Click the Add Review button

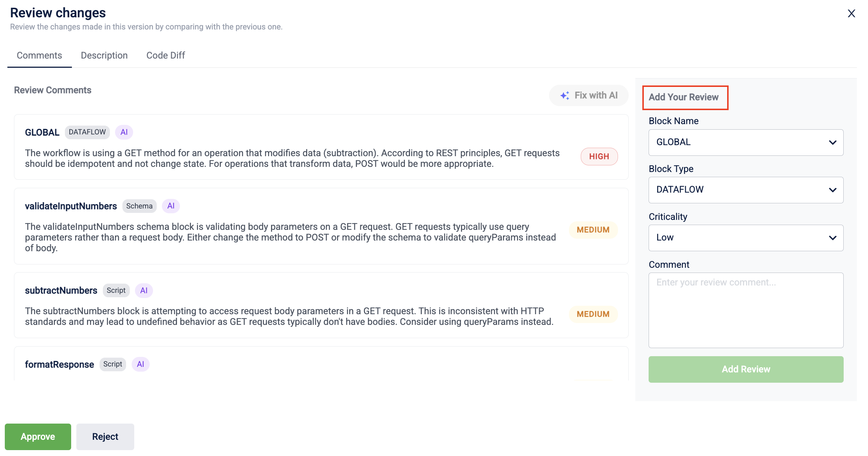(746, 369)
